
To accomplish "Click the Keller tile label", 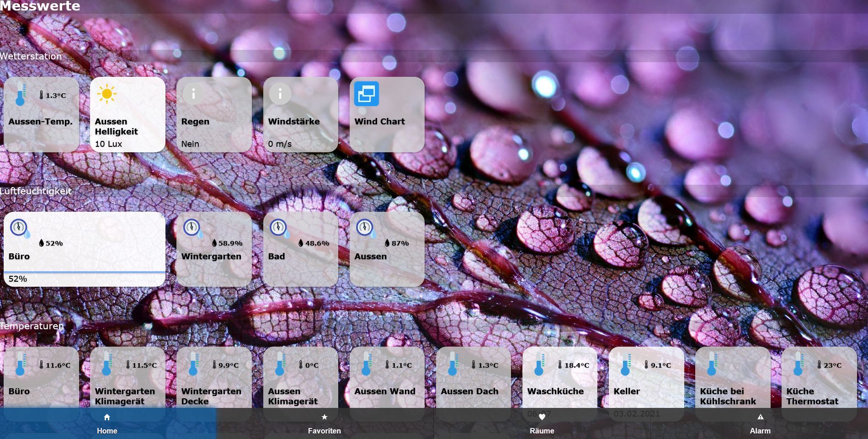I will (x=627, y=391).
